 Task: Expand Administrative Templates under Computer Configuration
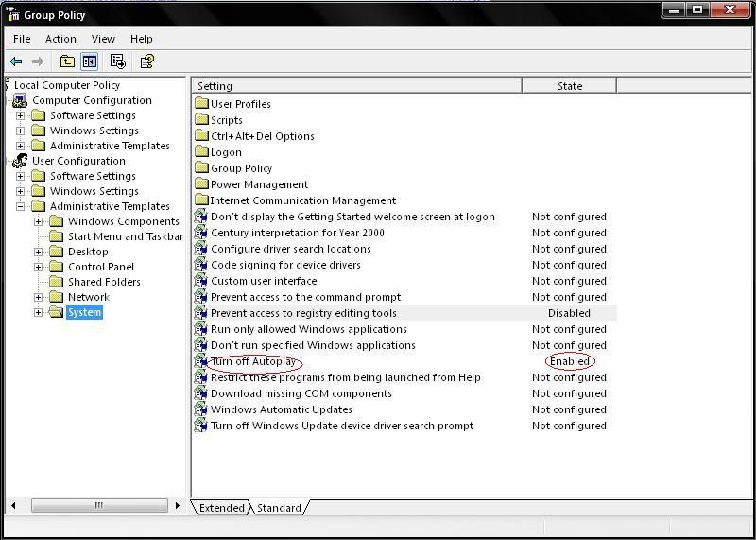coord(20,146)
